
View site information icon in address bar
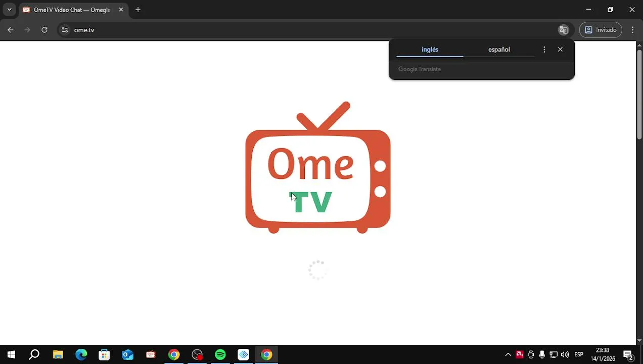pyautogui.click(x=64, y=30)
